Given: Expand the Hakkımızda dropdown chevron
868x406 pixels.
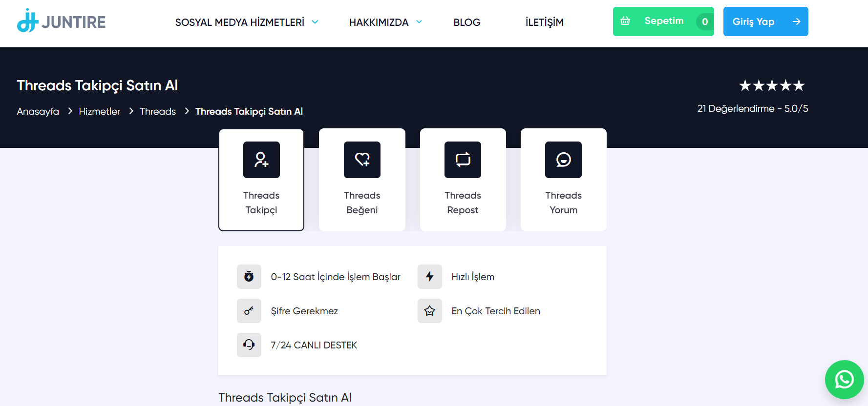Looking at the screenshot, I should click(x=419, y=22).
